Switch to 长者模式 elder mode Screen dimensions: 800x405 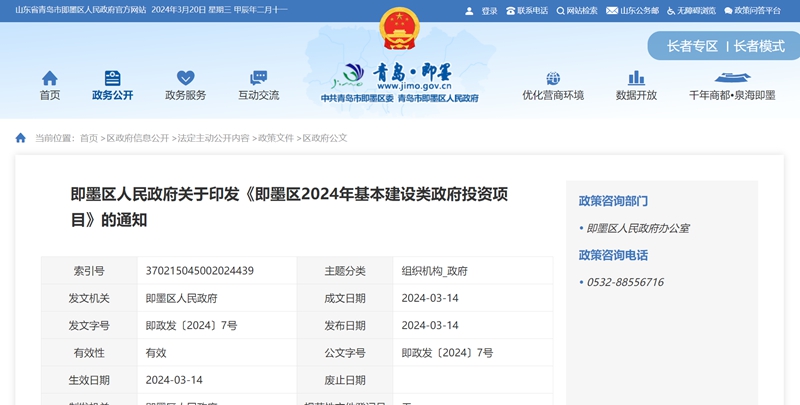pos(759,46)
